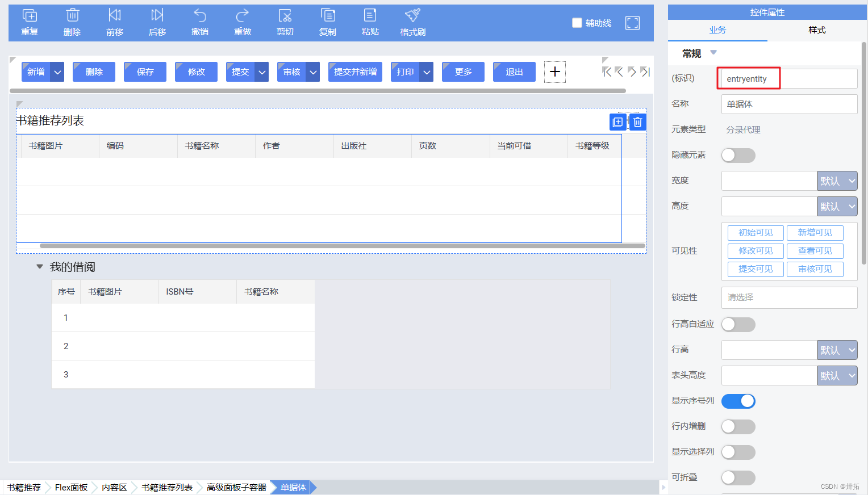868x495 pixels.
Task: Add row with blue plus icon in 书籍推荐列表
Action: click(618, 122)
